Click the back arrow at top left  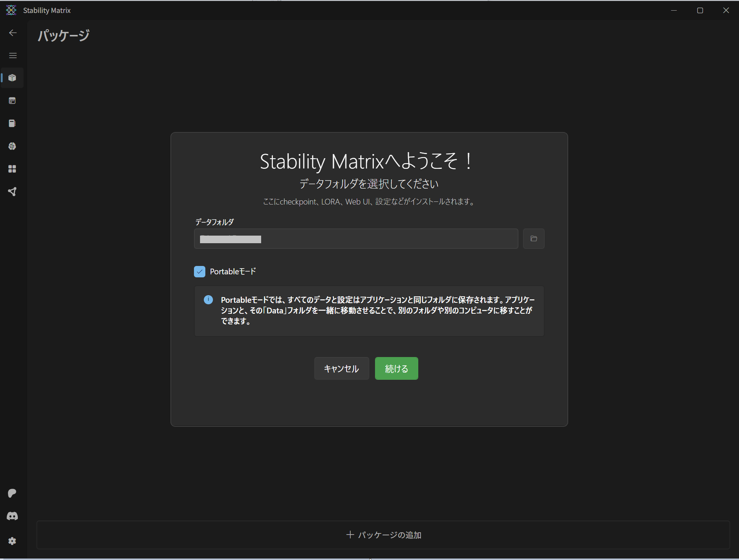[13, 33]
